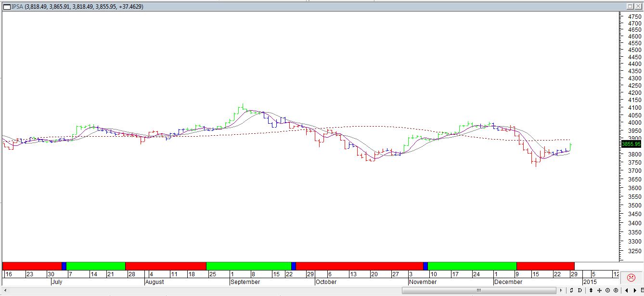Click the 2015 year label
Viewport: 644px width, 296px height.
tap(590, 282)
